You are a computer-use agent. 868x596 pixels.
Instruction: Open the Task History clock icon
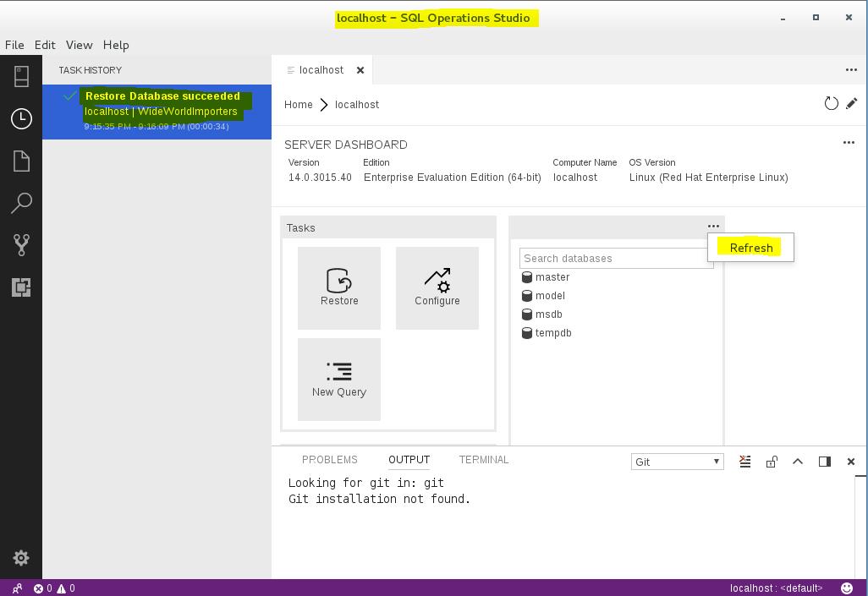click(x=21, y=118)
